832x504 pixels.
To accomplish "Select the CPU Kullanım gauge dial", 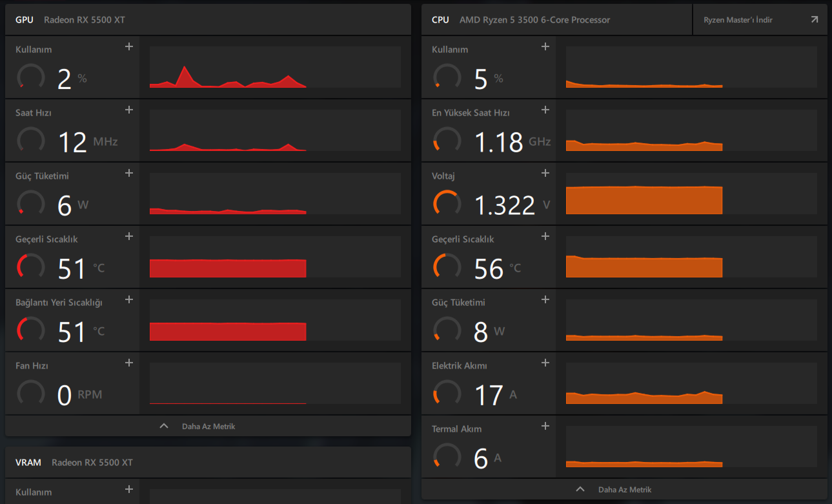I will (447, 77).
